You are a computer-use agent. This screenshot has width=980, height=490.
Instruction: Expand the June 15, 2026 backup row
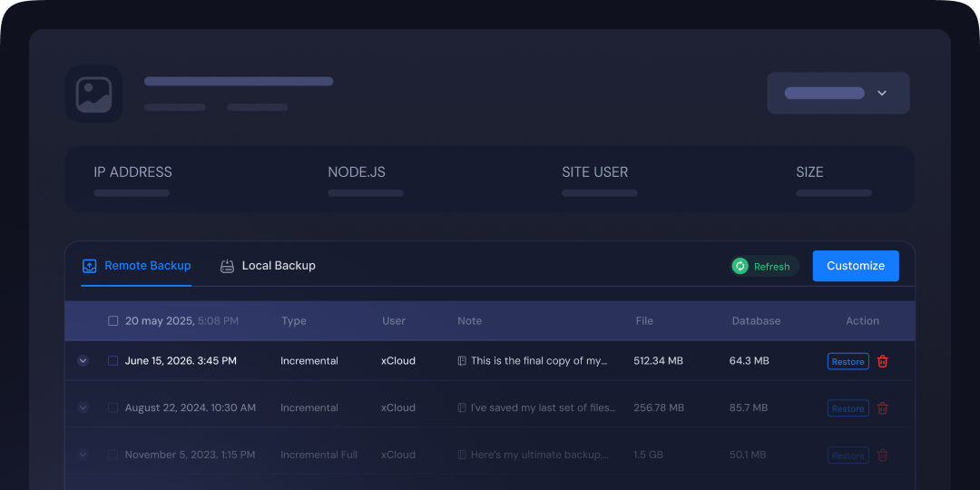coord(83,361)
